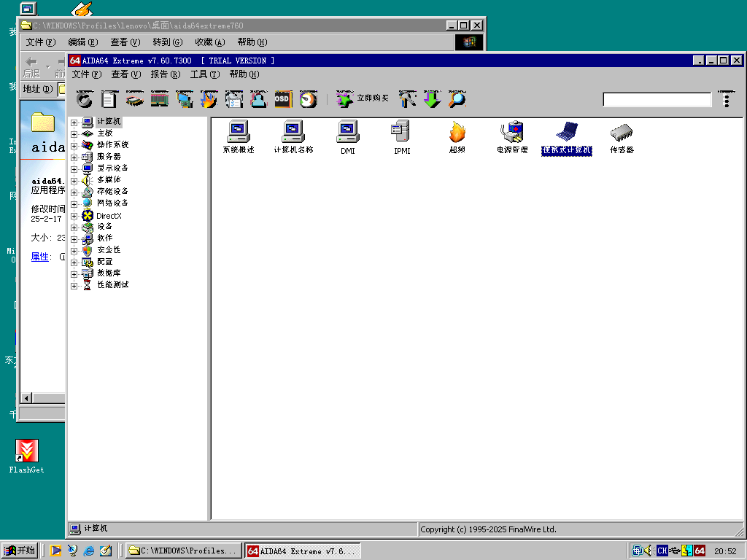Click the CH input language tray indicator
This screenshot has width=747, height=560.
click(662, 551)
